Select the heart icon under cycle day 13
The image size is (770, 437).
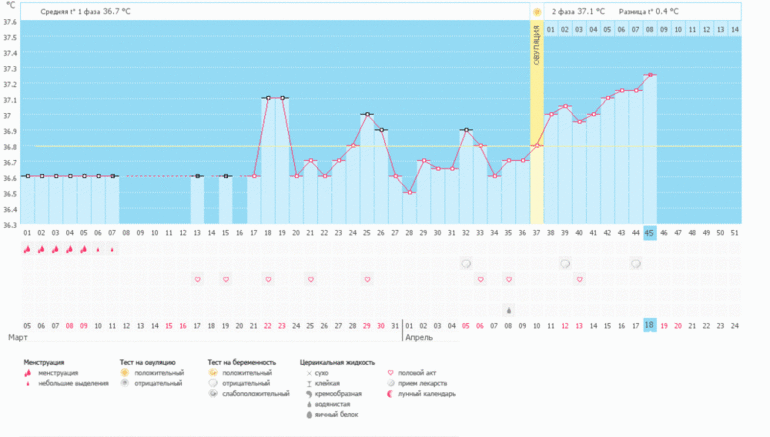pos(197,279)
